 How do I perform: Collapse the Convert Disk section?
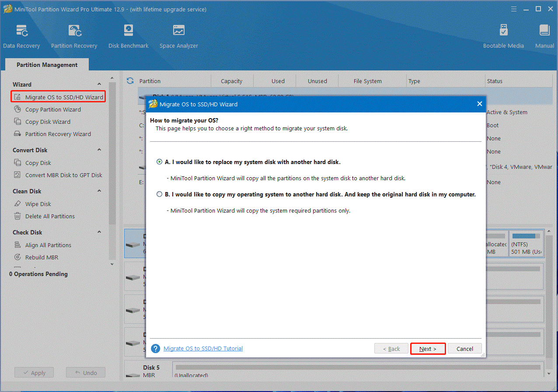click(x=99, y=150)
